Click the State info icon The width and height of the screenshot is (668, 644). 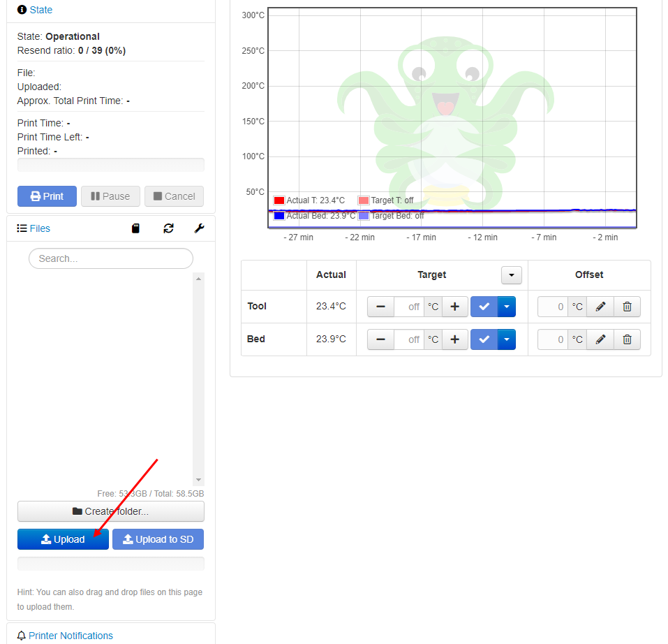point(22,9)
